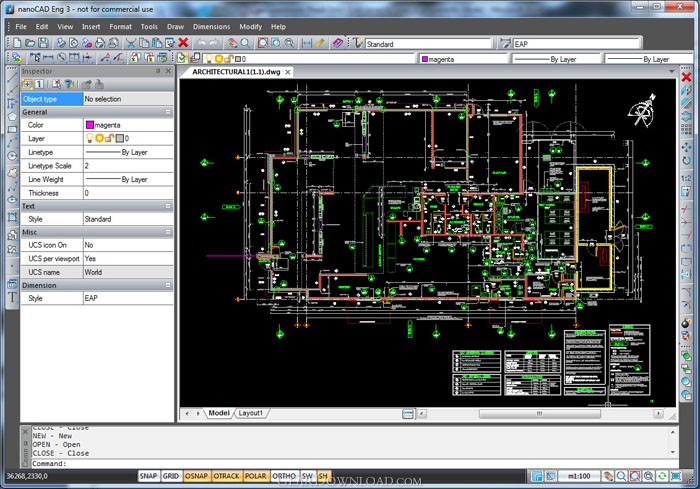Open the Standard text style dropdown in toolbar
The width and height of the screenshot is (700, 489).
pos(429,44)
